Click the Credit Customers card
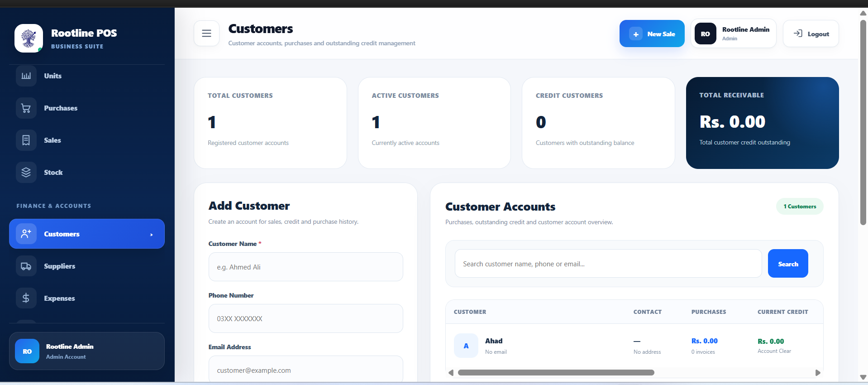 pos(598,123)
